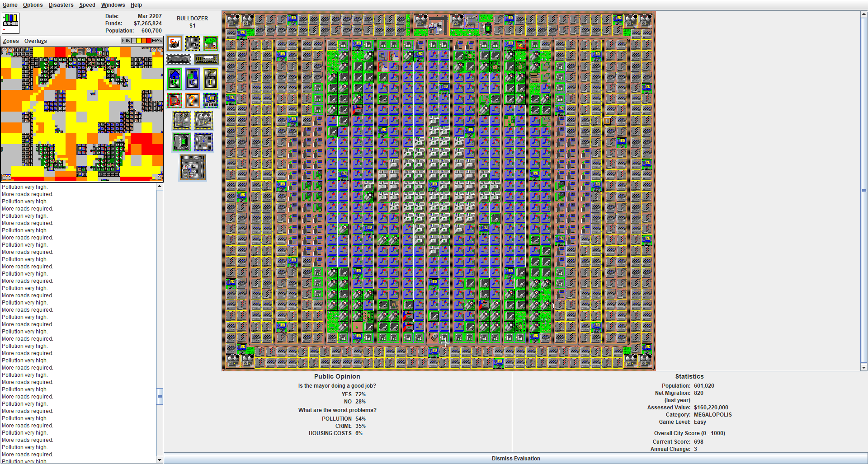Select the power lines wire tool
This screenshot has width=868, height=464.
pyautogui.click(x=193, y=43)
